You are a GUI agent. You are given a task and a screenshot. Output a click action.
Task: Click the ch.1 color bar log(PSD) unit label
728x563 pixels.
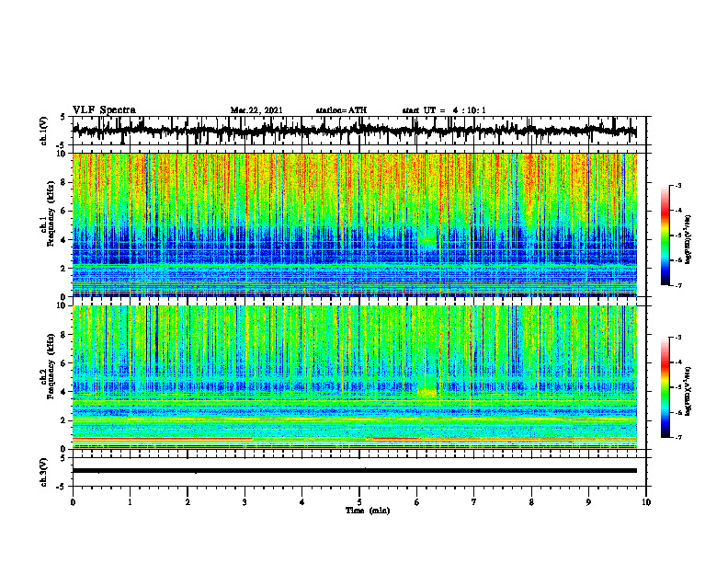tap(688, 239)
